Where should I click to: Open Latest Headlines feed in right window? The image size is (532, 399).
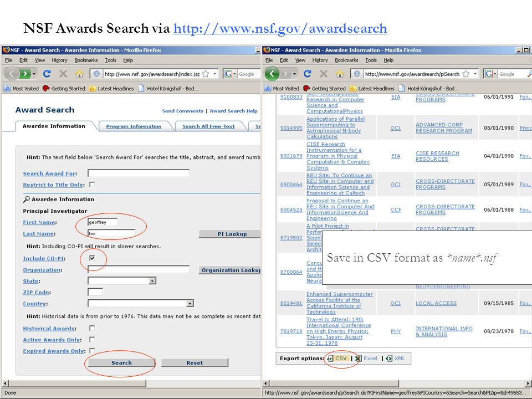point(372,89)
